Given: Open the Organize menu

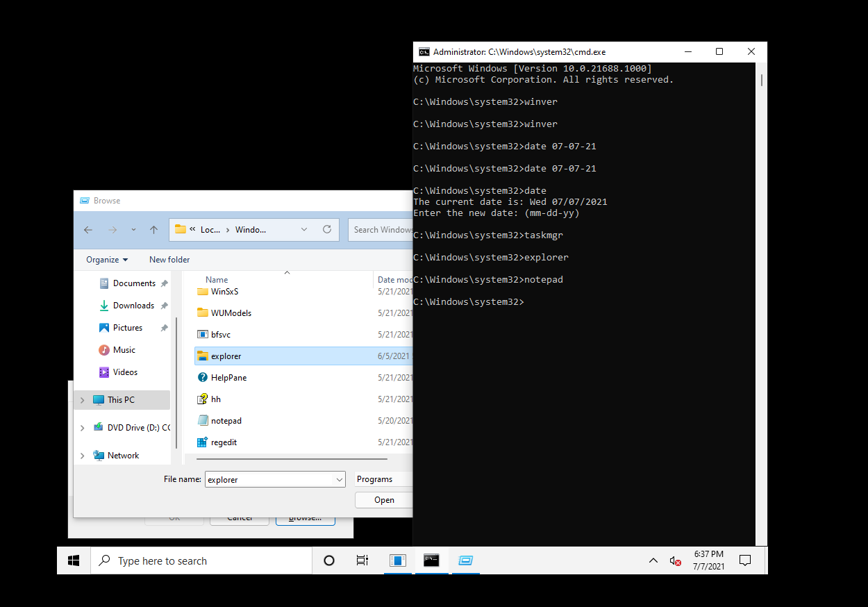Looking at the screenshot, I should click(107, 260).
